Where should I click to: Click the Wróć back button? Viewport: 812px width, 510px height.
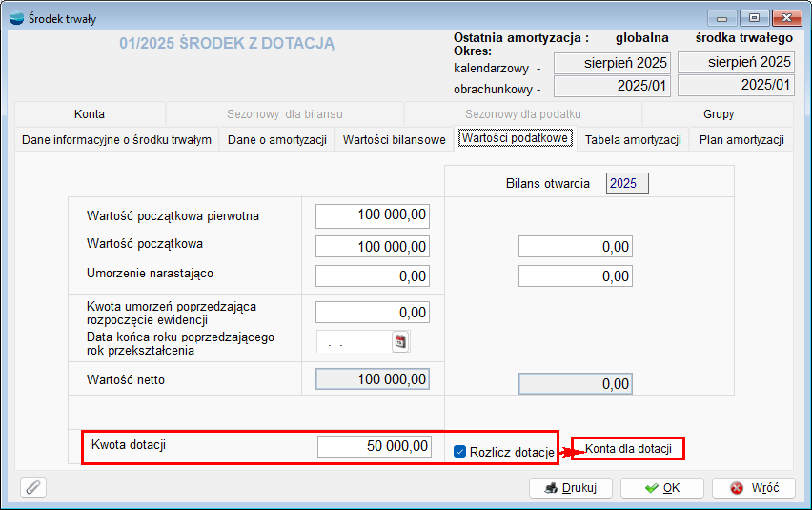coord(754,488)
